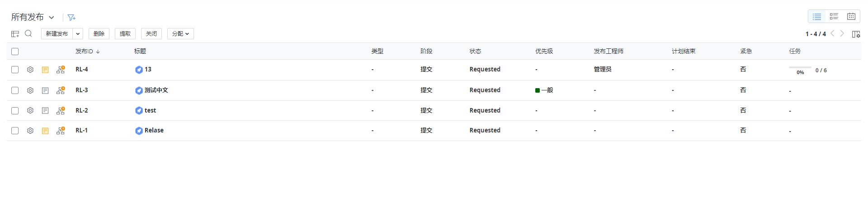868x198 pixels.
Task: Open notes icon for RL-4
Action: [45, 70]
